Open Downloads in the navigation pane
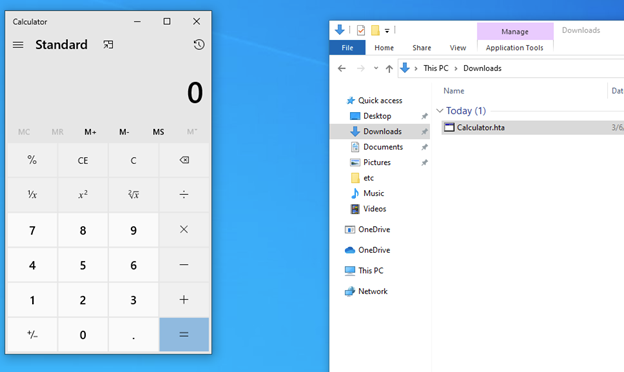The height and width of the screenshot is (372, 624). click(380, 131)
